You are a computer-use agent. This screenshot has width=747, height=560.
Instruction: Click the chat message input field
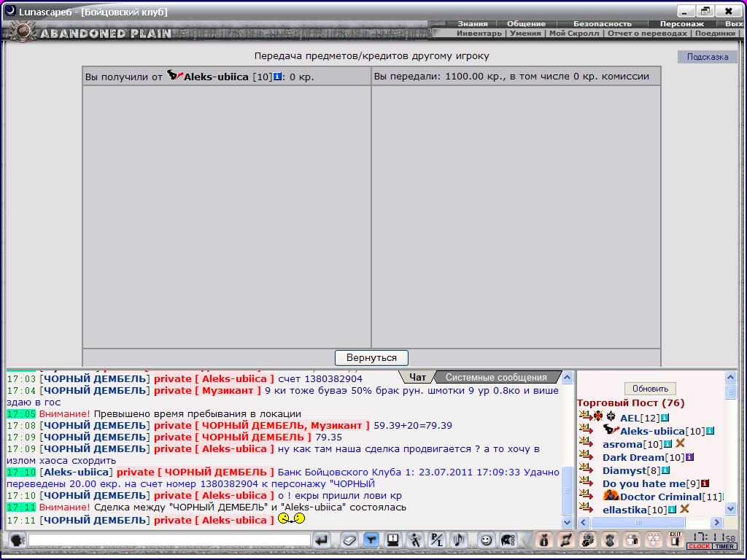click(169, 540)
